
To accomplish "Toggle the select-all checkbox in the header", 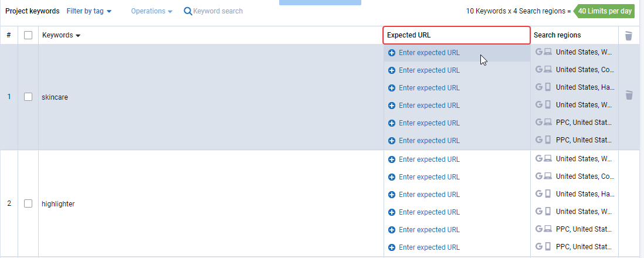I will [x=28, y=35].
